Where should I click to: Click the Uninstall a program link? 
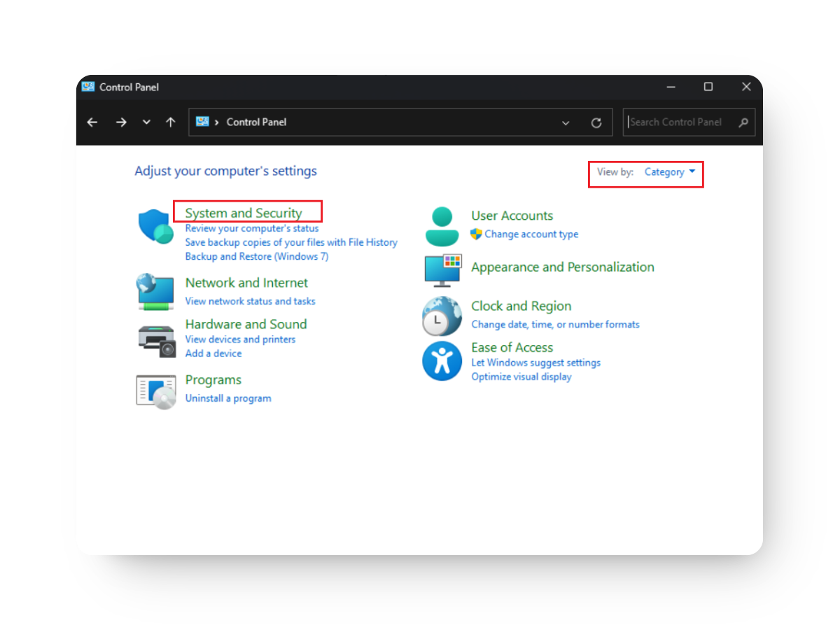[x=228, y=398]
